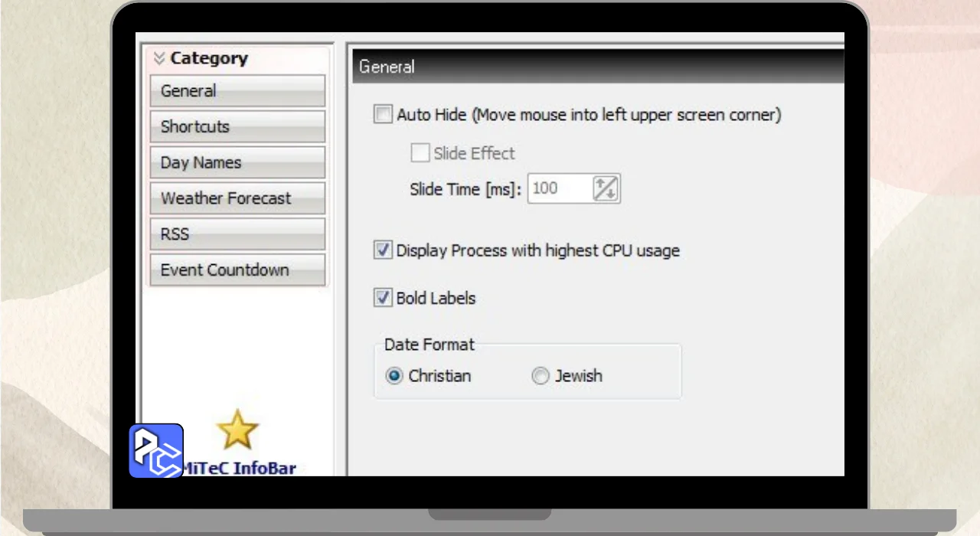Open the Day Names category
The height and width of the screenshot is (536, 980).
pyautogui.click(x=237, y=162)
